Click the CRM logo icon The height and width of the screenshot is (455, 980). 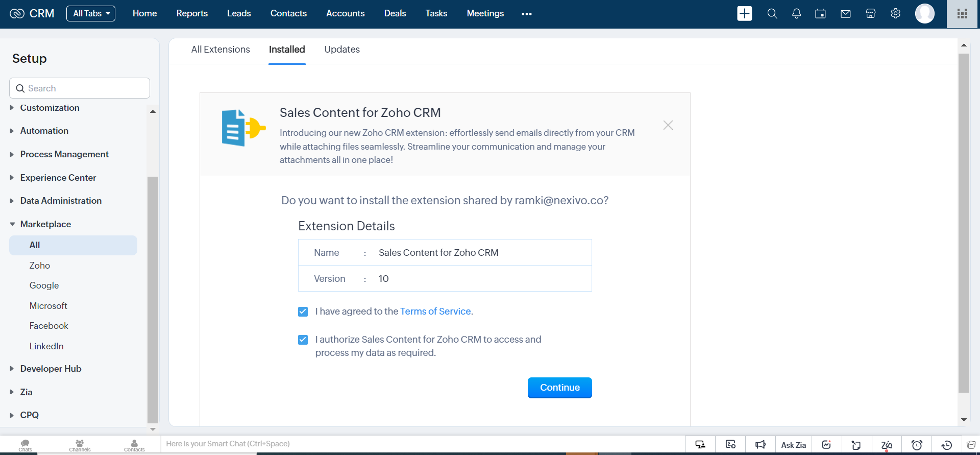tap(17, 14)
